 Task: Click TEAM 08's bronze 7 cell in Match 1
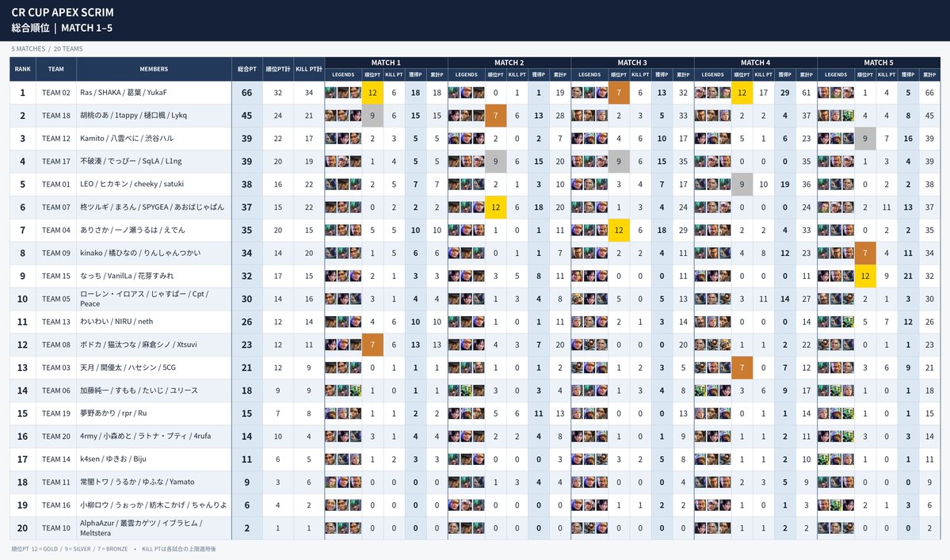pyautogui.click(x=372, y=345)
